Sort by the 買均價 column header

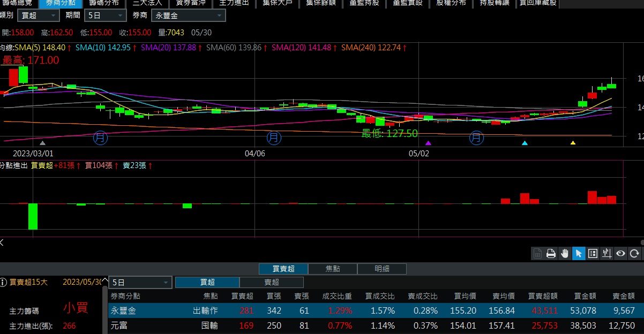tap(465, 296)
